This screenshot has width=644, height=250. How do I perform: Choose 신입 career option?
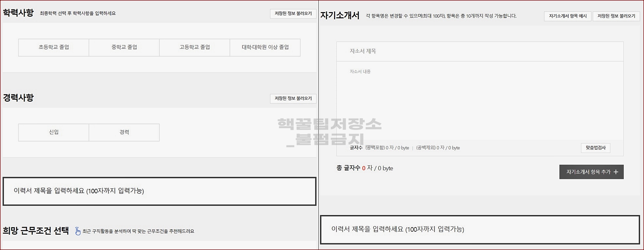[x=54, y=132]
